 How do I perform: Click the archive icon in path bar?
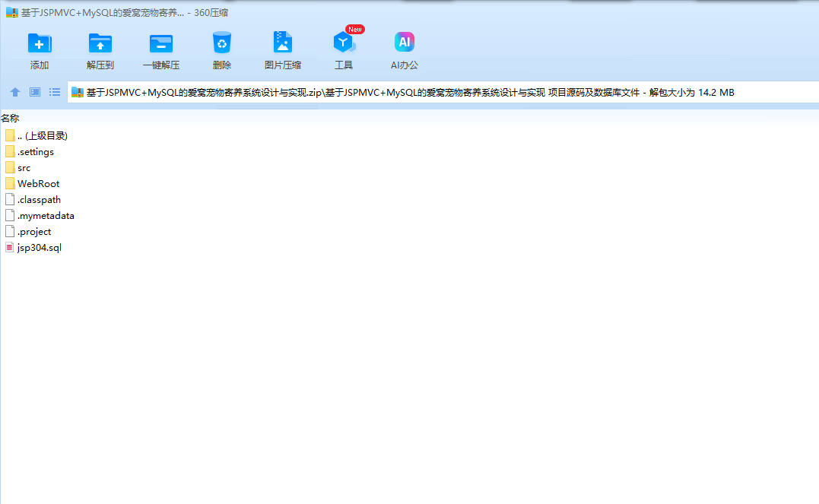pos(78,93)
